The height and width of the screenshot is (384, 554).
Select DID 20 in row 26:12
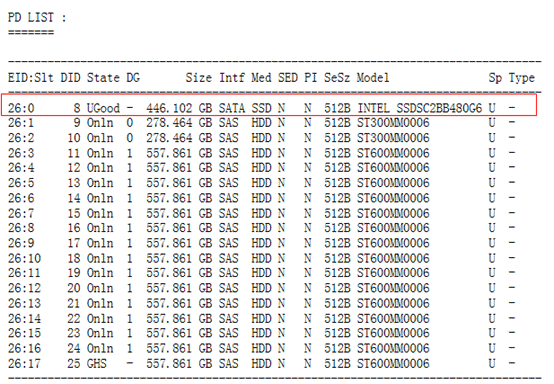73,288
